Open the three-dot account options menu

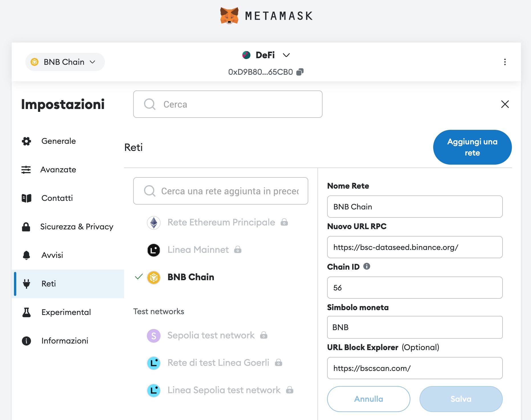pyautogui.click(x=505, y=62)
